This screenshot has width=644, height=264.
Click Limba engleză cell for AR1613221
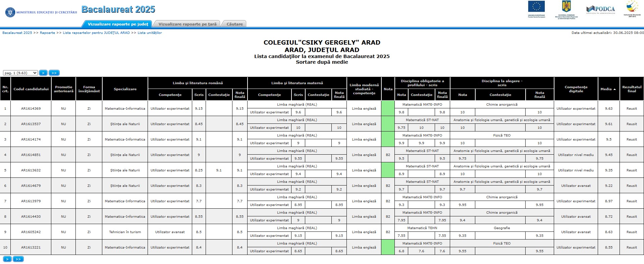(364, 248)
